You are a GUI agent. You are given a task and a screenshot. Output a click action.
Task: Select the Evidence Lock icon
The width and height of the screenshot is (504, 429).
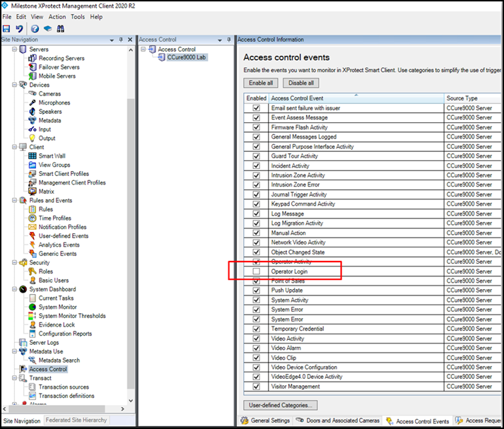[x=33, y=325]
